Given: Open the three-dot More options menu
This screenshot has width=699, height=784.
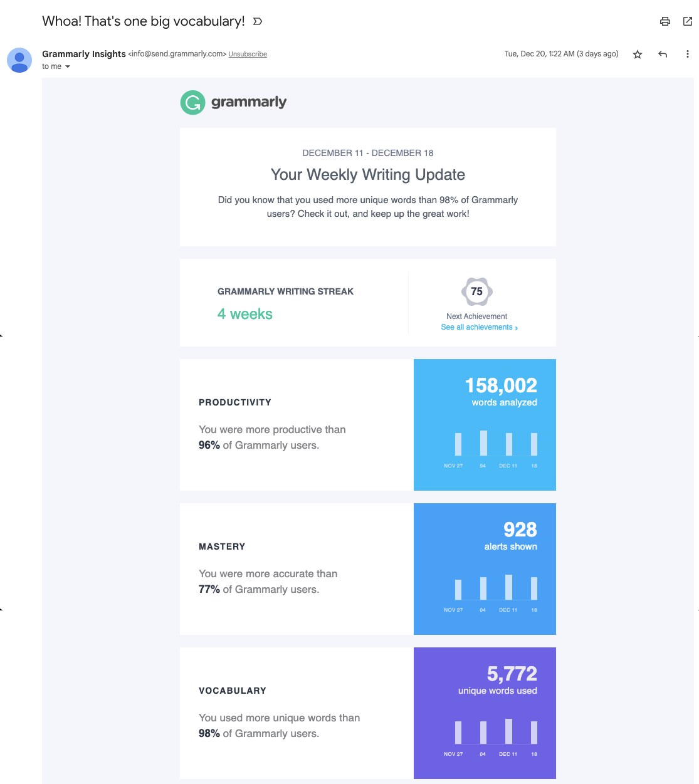Looking at the screenshot, I should click(688, 55).
